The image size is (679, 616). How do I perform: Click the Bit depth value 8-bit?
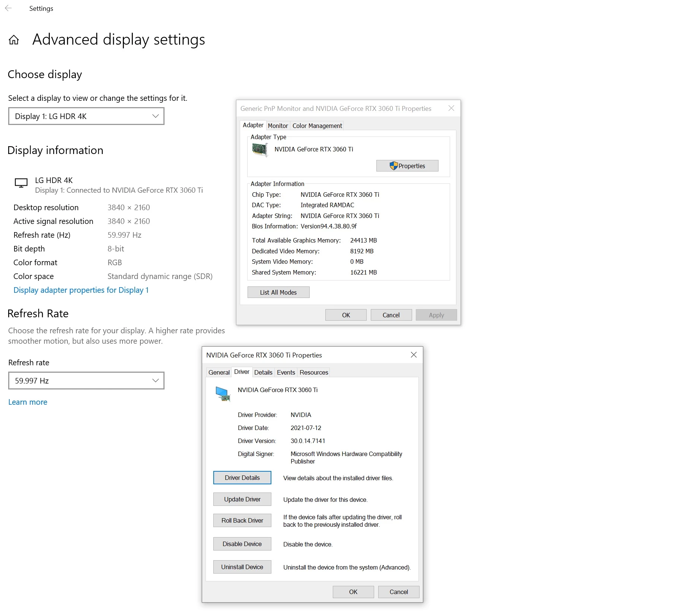pyautogui.click(x=116, y=249)
